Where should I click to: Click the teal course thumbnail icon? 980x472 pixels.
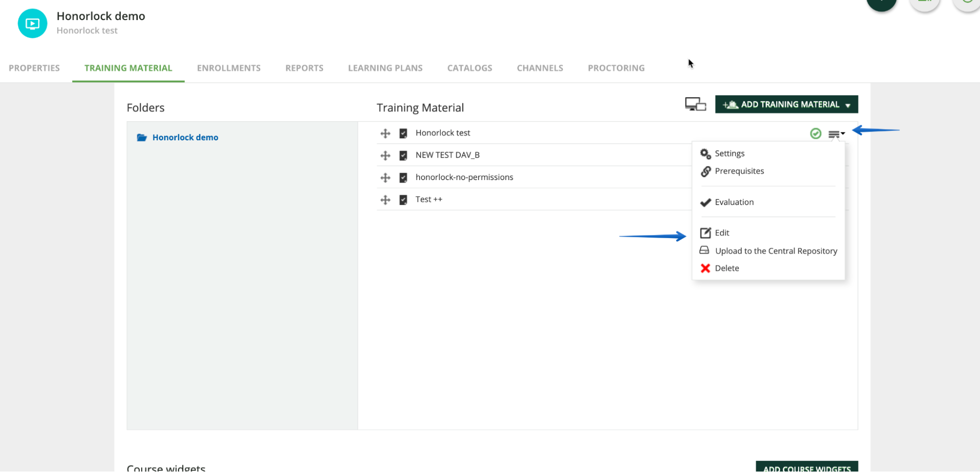tap(32, 24)
